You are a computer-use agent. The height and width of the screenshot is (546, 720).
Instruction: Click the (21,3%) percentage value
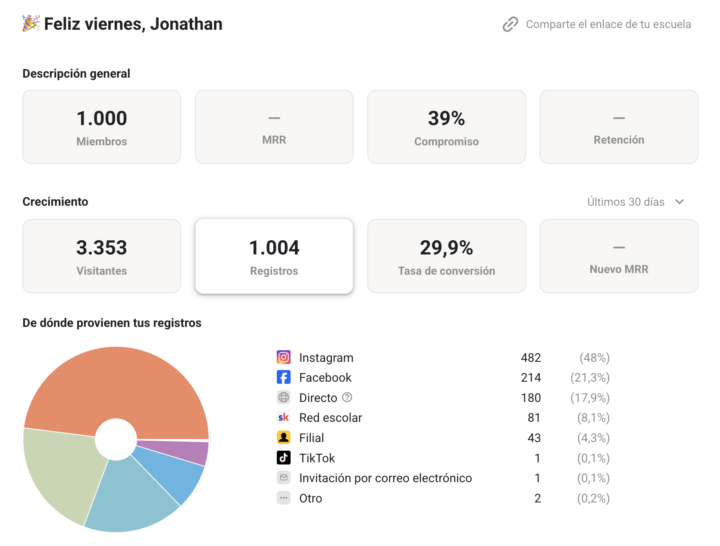tap(590, 377)
